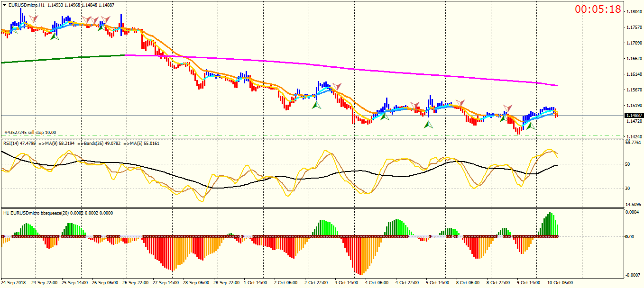This screenshot has height=288, width=644.
Task: Click the green up arrow near 2 Oct 22:00
Action: click(317, 105)
